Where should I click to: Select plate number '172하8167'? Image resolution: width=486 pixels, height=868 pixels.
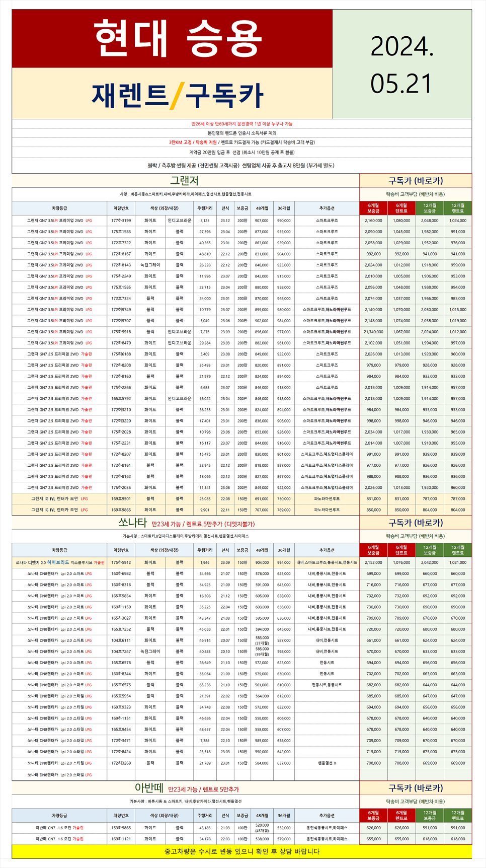(x=121, y=254)
